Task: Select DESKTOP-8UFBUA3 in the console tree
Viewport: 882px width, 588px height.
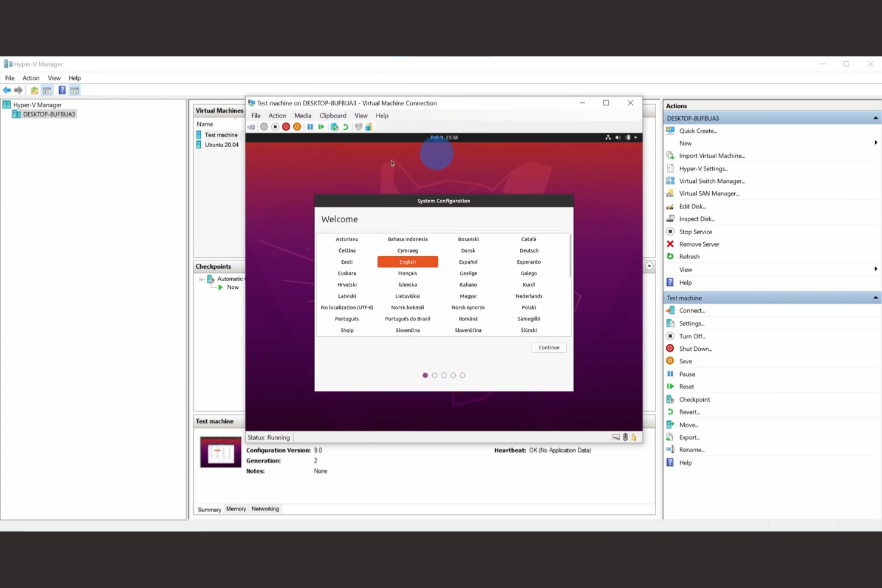Action: pyautogui.click(x=49, y=114)
